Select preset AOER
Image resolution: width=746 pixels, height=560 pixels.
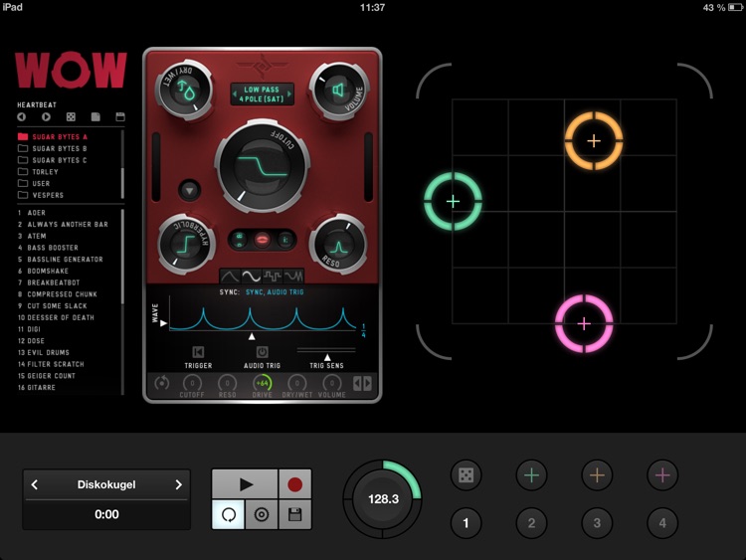pos(32,213)
